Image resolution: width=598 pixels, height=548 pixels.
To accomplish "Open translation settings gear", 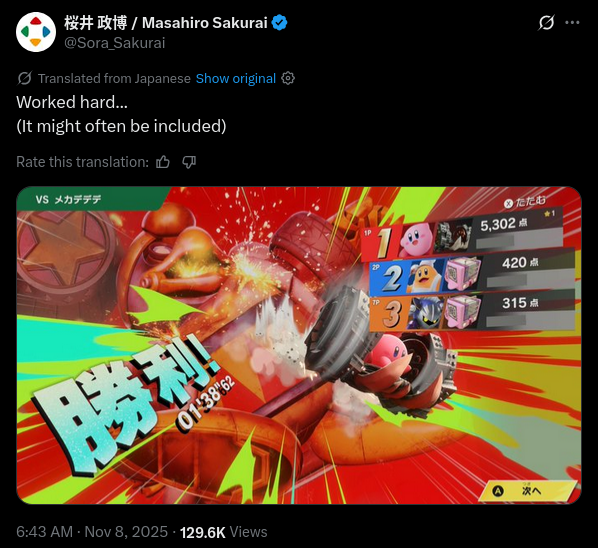I will coord(288,78).
